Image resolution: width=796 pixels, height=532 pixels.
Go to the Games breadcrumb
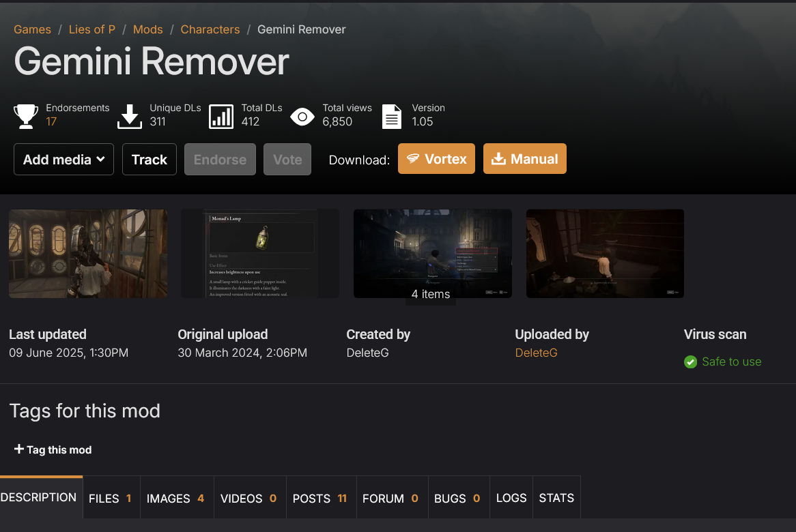[33, 29]
